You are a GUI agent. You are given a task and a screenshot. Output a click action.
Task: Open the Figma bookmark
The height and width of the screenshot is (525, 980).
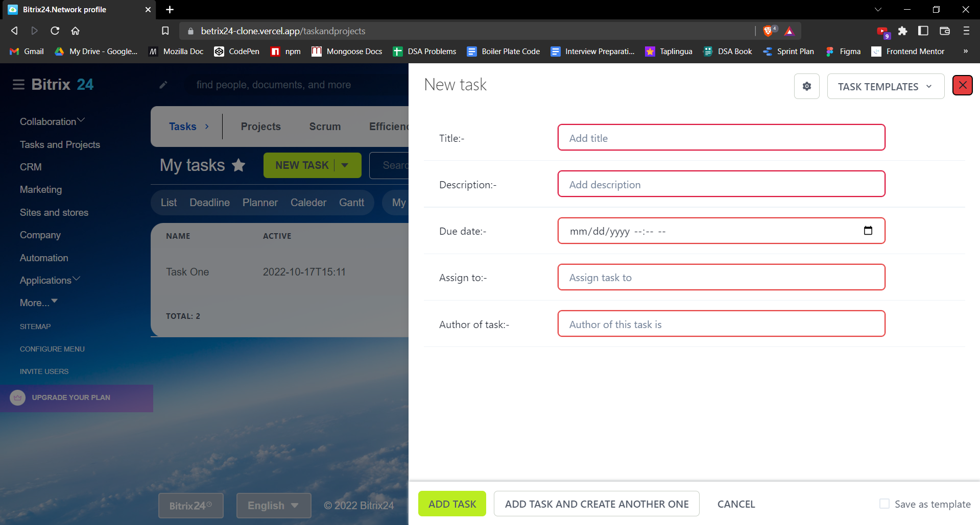843,52
